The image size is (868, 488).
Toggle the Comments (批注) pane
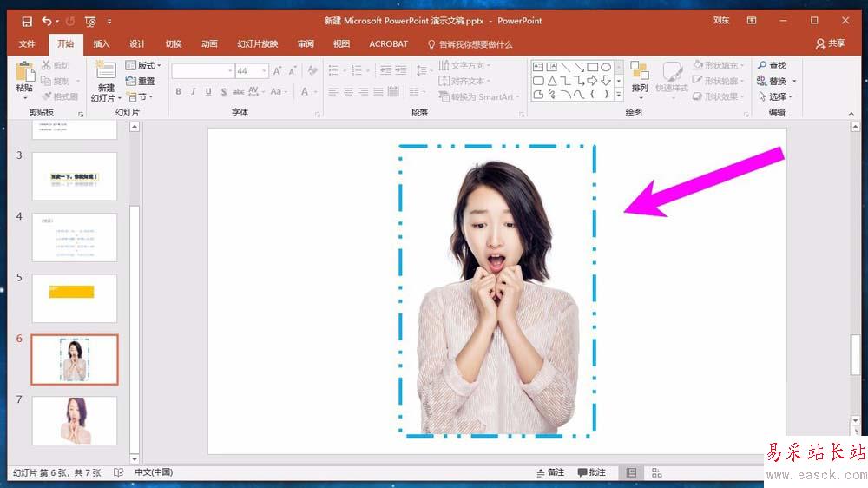(x=591, y=472)
